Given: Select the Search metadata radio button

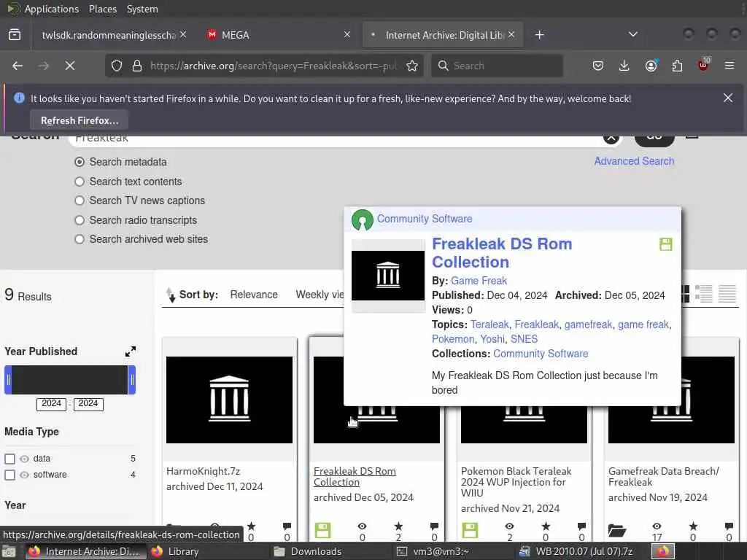Looking at the screenshot, I should point(80,162).
